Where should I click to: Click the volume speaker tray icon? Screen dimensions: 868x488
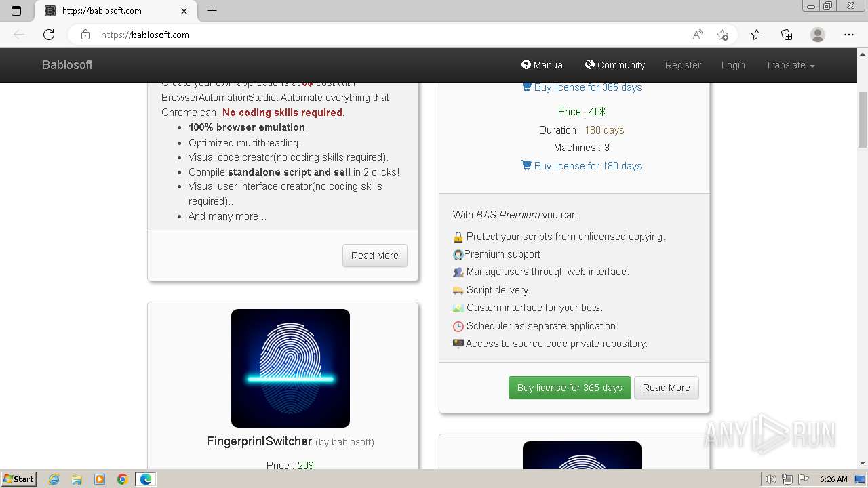(x=770, y=479)
